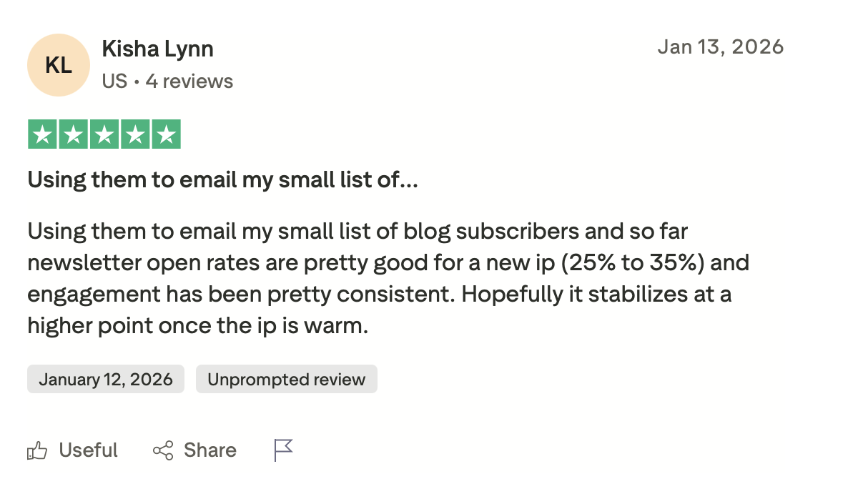Click the Useful button label
Screen dimensions: 868x479
89,450
